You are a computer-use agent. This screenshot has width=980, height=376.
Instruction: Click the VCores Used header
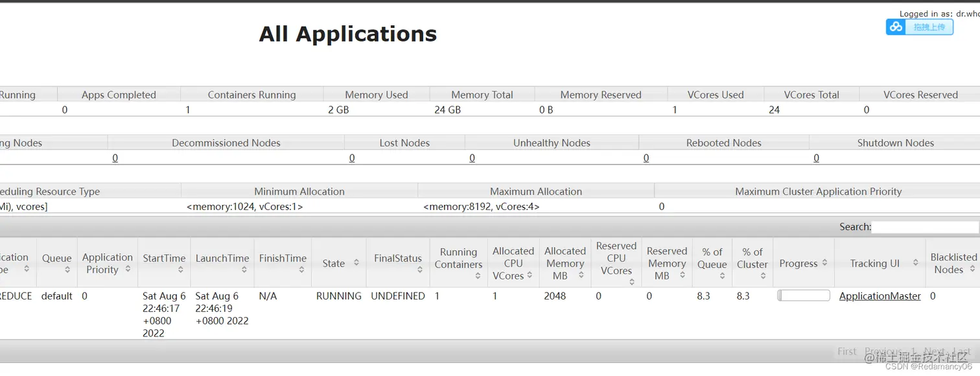pos(716,95)
